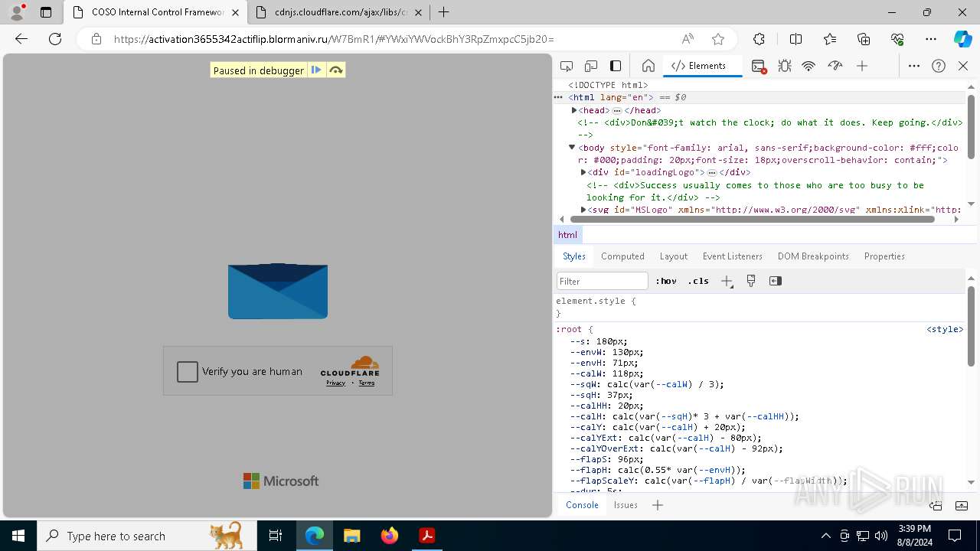Open the Performance gauge tool
Image resolution: width=980 pixels, height=551 pixels.
click(x=835, y=66)
